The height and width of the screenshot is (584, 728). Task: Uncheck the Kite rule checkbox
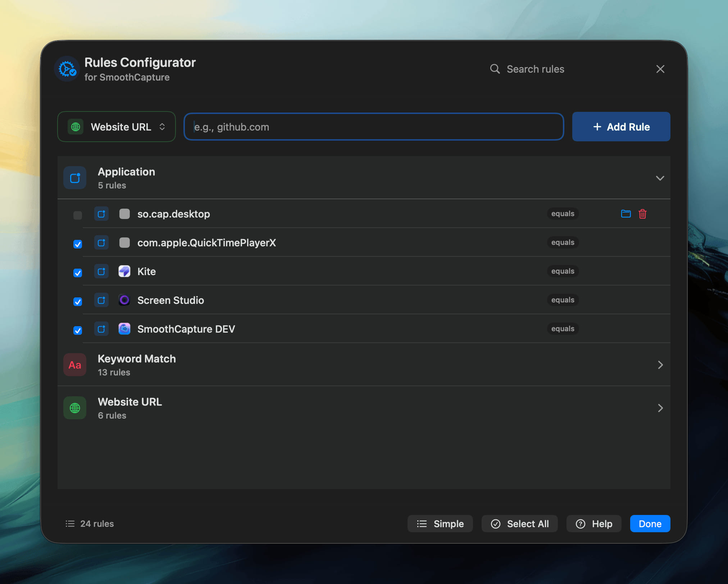77,273
